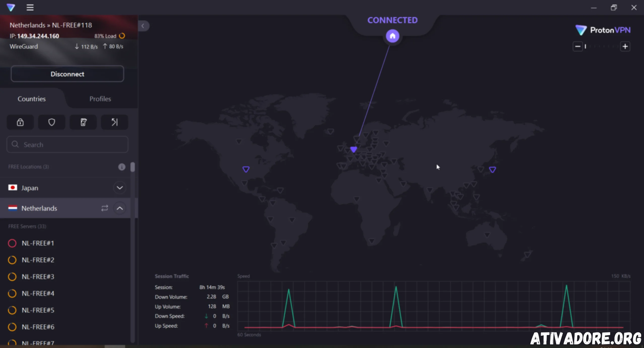Click the Search servers field
The image size is (644, 348).
click(67, 145)
